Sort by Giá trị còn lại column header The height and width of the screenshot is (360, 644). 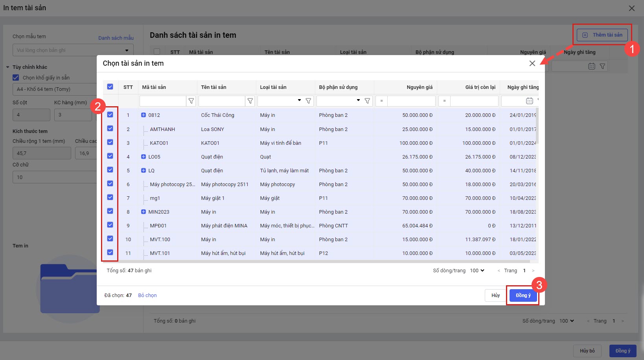click(480, 87)
